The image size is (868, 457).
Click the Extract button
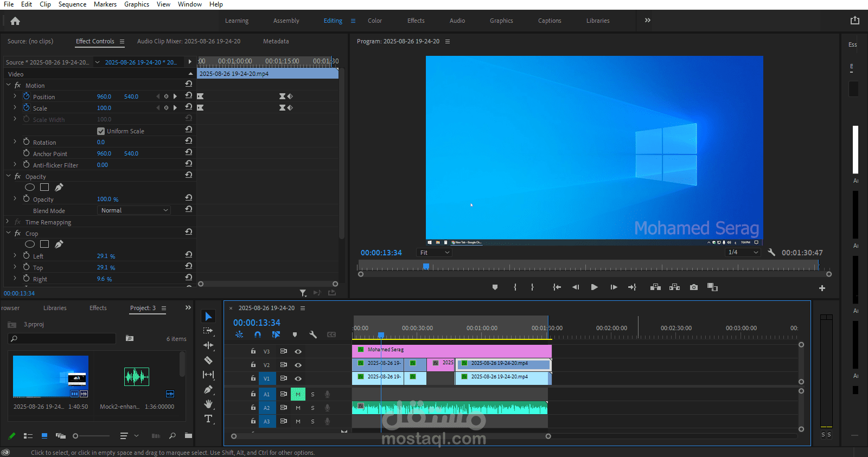tap(674, 287)
